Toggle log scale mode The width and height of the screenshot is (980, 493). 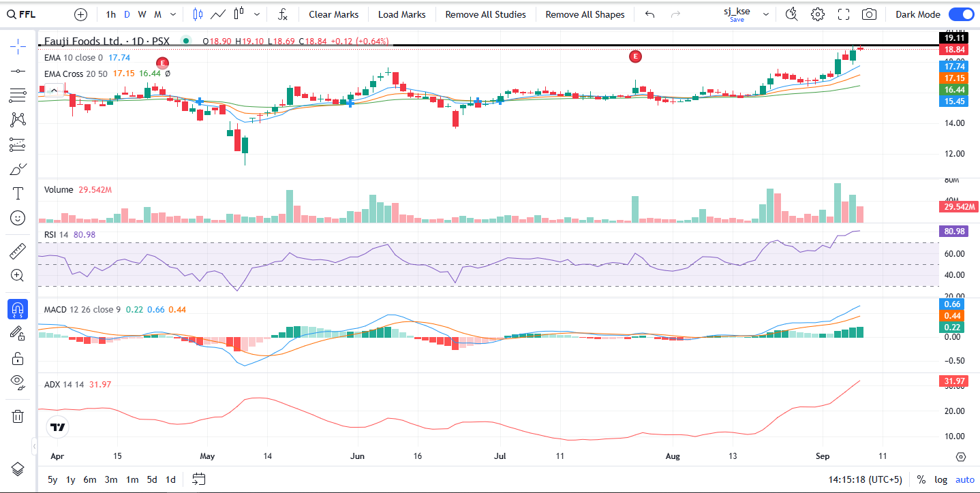point(940,479)
